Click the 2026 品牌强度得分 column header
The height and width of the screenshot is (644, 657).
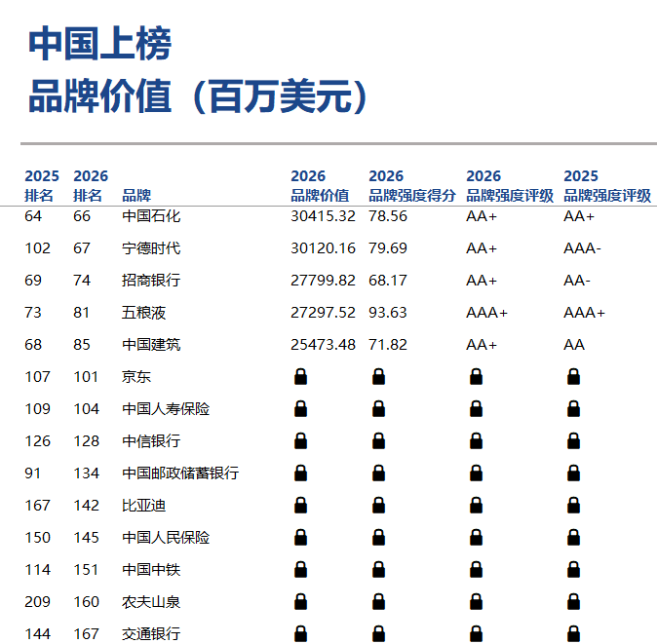[x=412, y=185]
